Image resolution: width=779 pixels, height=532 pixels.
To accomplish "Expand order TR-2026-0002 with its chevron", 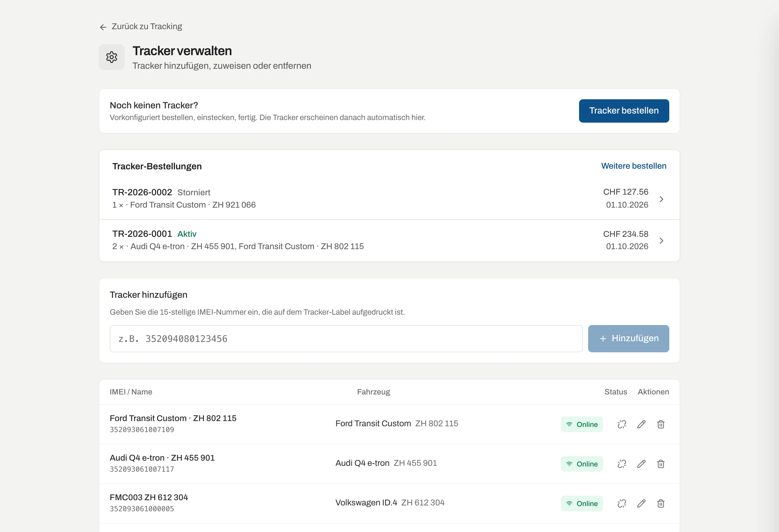I will click(661, 199).
